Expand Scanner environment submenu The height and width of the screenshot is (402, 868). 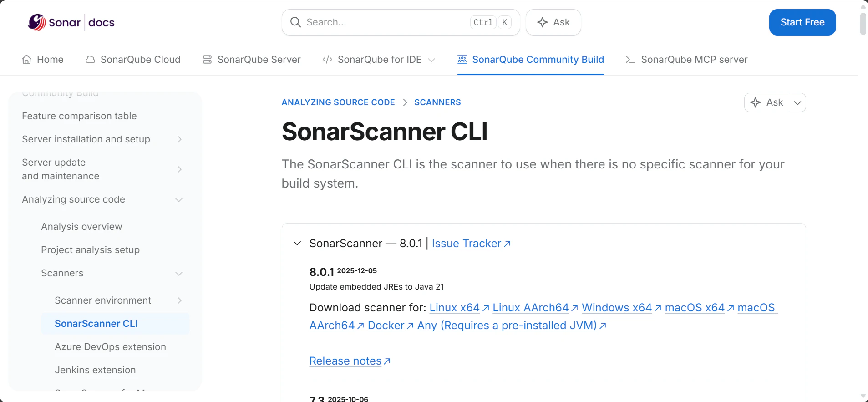tap(179, 300)
